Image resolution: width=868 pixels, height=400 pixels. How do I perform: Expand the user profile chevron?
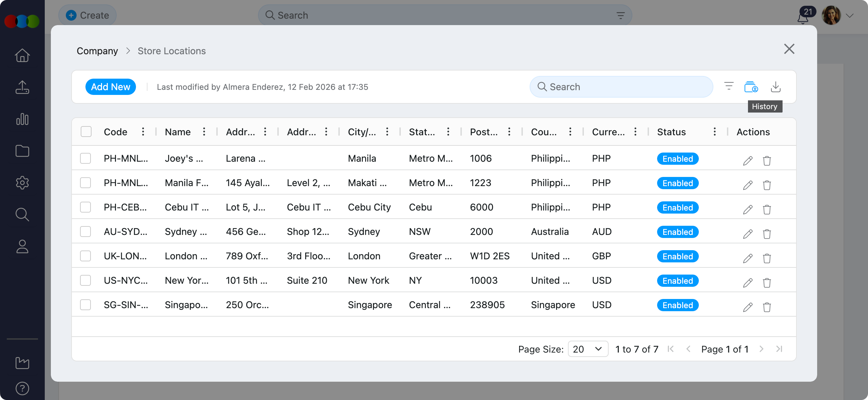pyautogui.click(x=849, y=16)
